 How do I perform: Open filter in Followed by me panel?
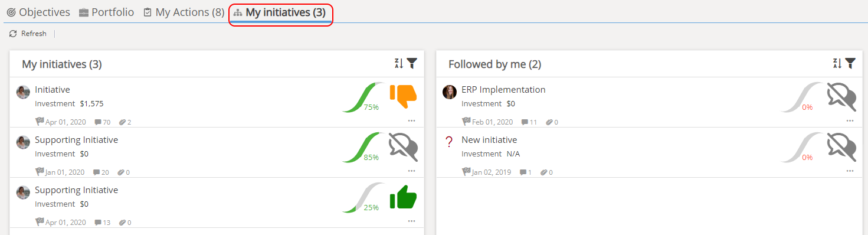point(850,63)
